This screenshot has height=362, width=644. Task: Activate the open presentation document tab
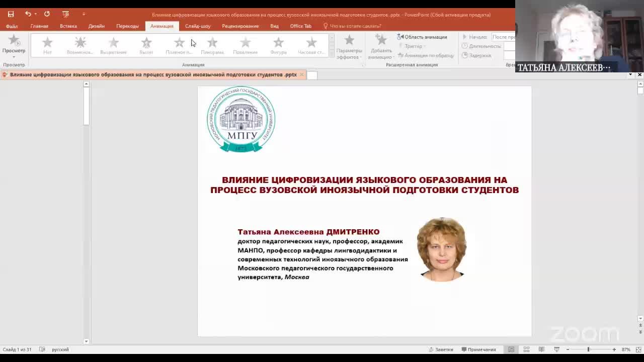point(153,74)
